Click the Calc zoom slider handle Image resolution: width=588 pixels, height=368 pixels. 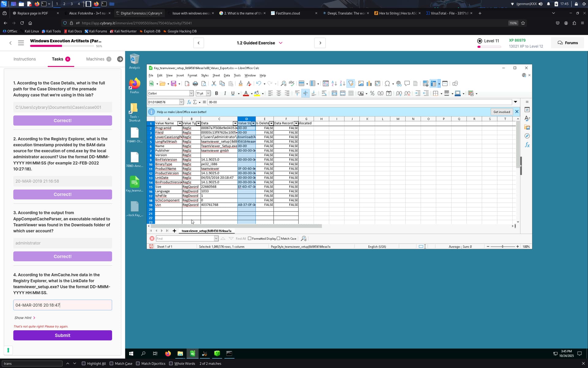click(502, 247)
